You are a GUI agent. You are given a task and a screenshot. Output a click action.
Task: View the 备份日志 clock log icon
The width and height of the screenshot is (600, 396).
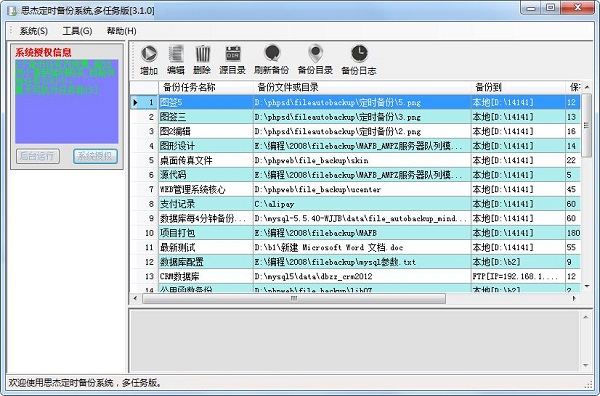pos(359,54)
